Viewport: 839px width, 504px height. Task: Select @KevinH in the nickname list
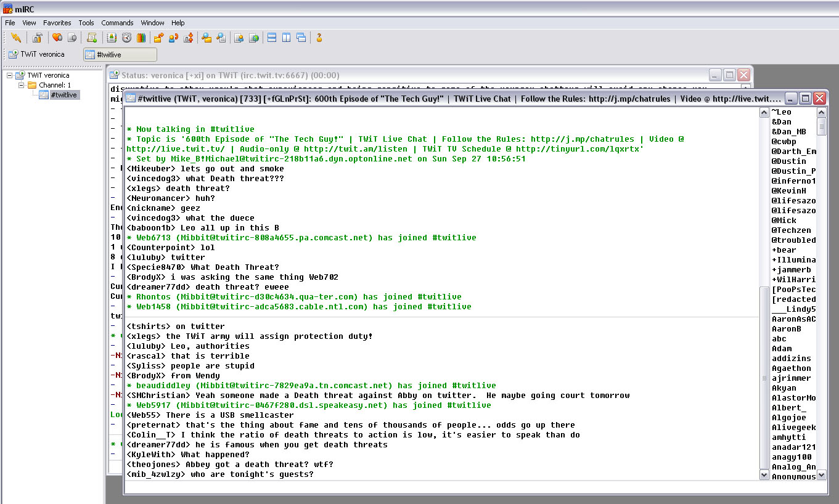(789, 191)
